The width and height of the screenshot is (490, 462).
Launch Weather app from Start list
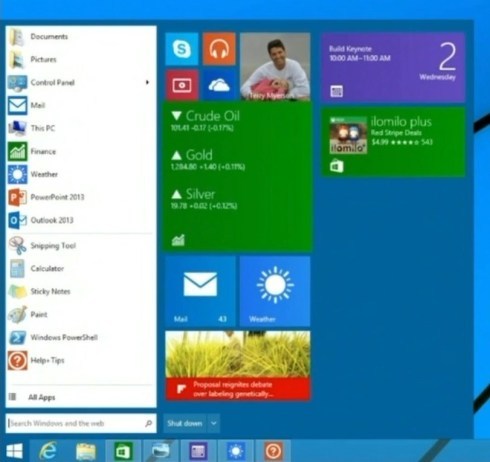point(80,174)
